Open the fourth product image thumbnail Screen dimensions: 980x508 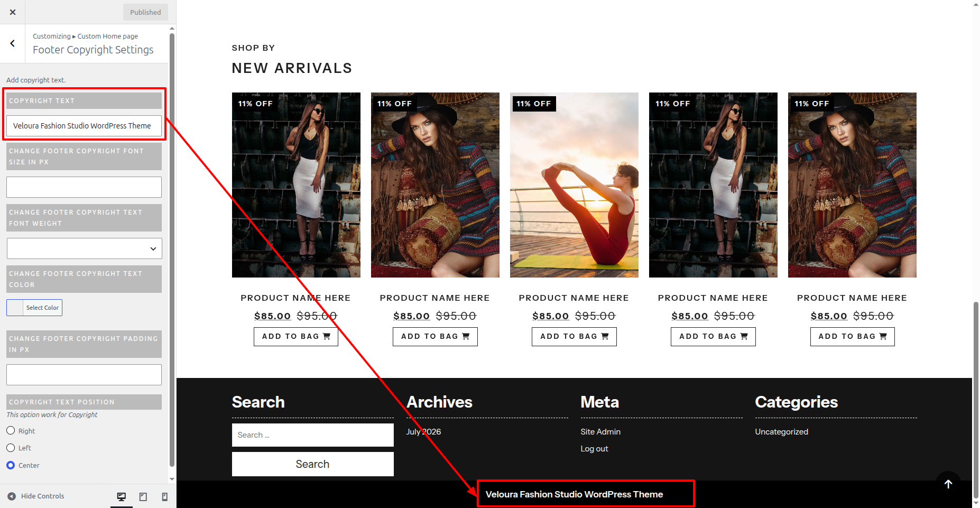713,185
